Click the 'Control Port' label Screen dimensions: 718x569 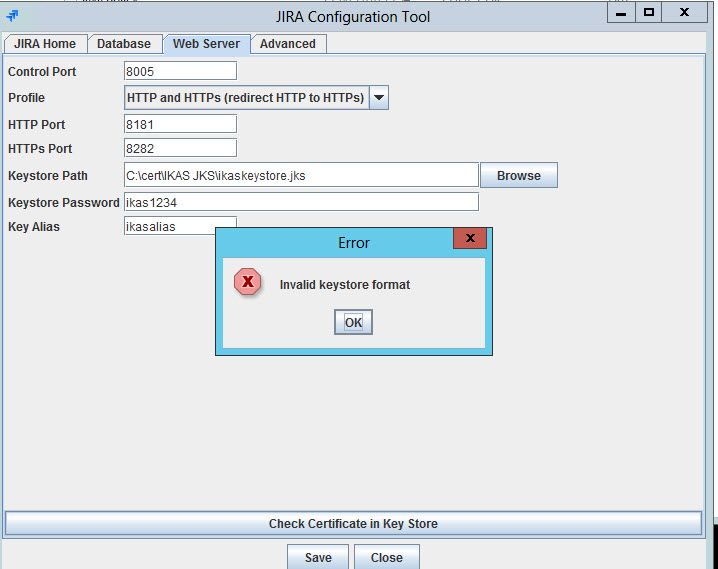pyautogui.click(x=42, y=72)
